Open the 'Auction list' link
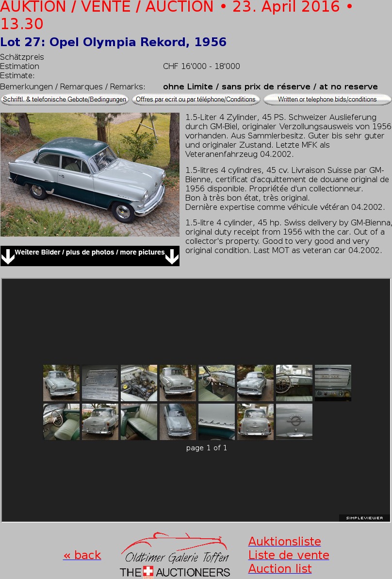 280,569
